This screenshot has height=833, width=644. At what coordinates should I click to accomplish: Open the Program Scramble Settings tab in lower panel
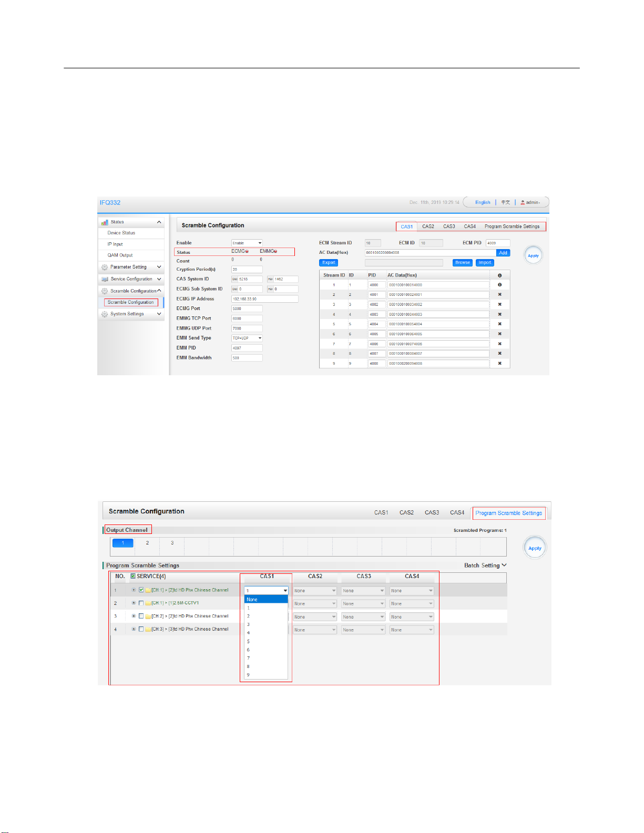[x=508, y=513]
